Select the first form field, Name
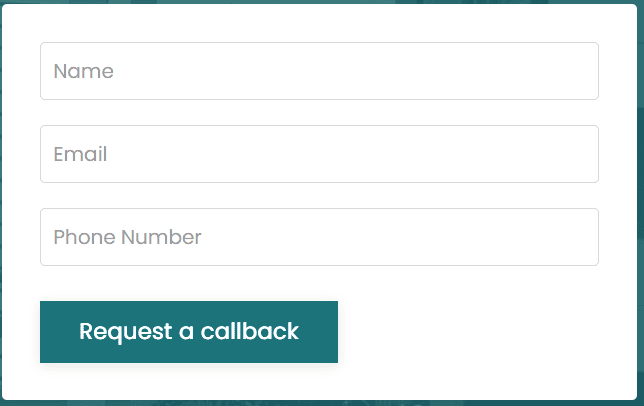 (x=319, y=71)
